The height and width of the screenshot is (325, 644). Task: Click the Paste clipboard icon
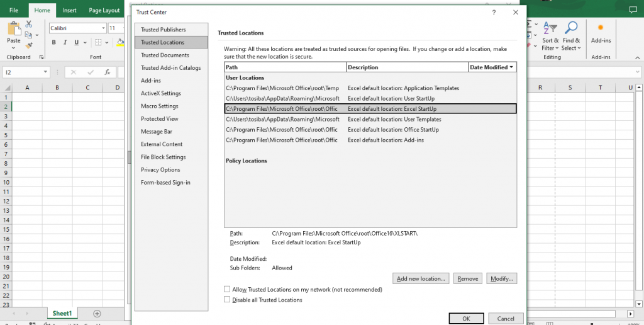[13, 31]
